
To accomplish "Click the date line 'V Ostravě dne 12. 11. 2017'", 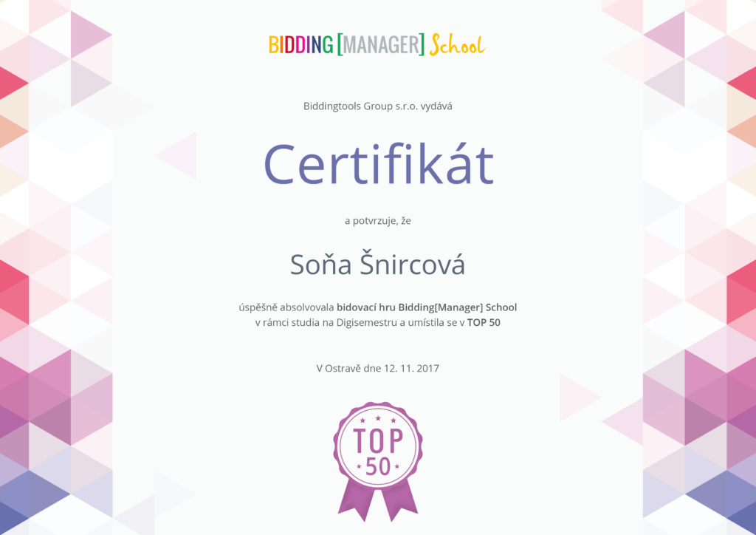I will click(x=377, y=369).
